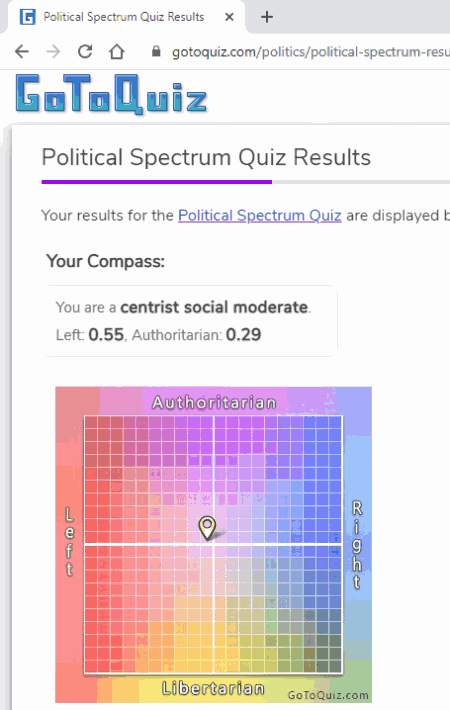450x710 pixels.
Task: Click the browser forward arrow
Action: (53, 52)
